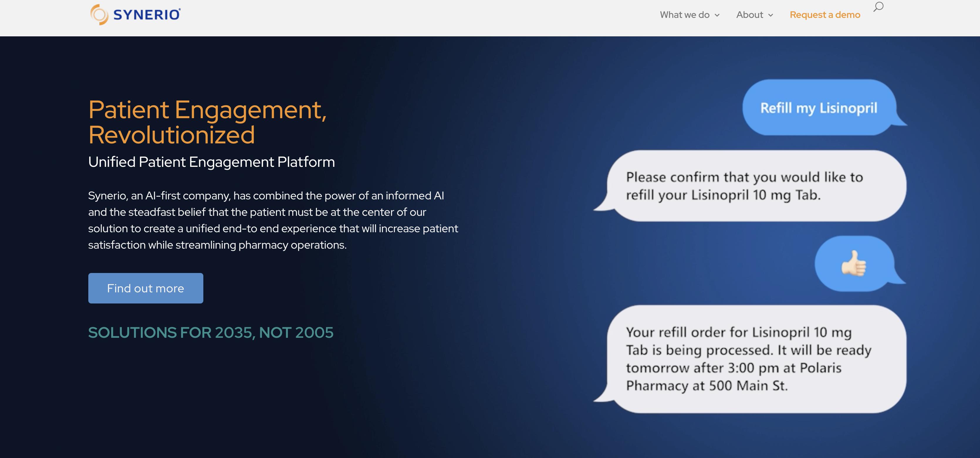Open the search magnifier icon
Screen dimensions: 980x458
point(878,6)
